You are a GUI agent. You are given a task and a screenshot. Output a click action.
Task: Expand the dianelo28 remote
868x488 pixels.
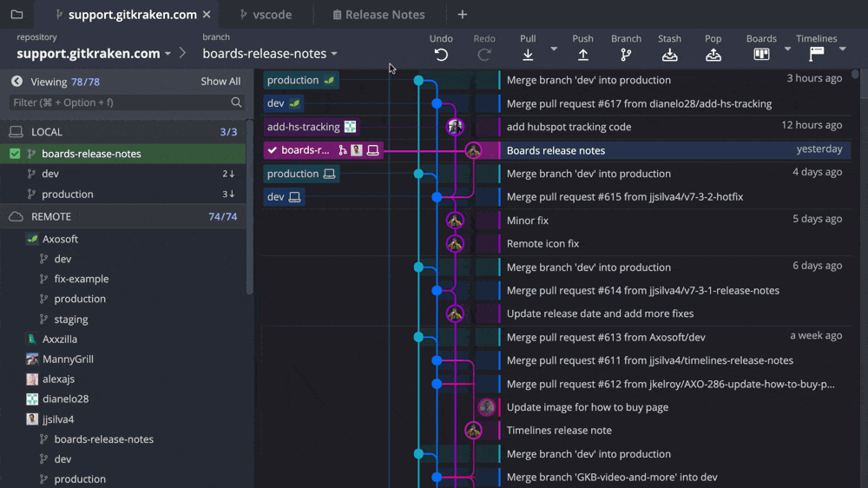pos(65,399)
